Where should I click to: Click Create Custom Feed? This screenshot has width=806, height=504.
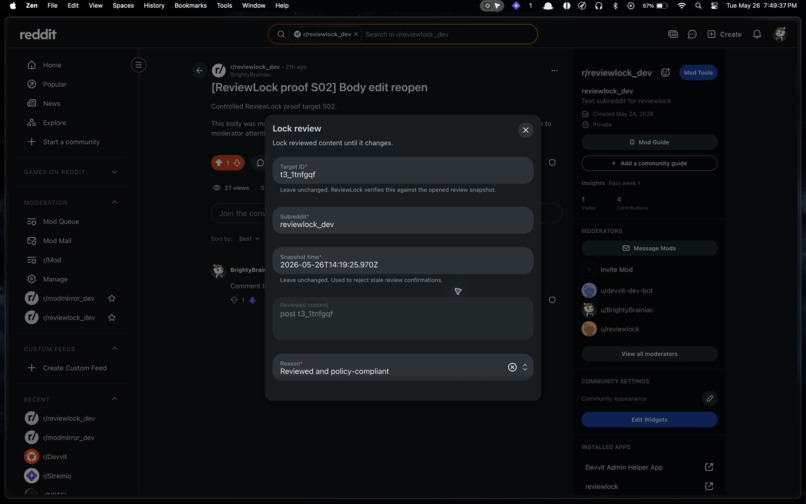tap(75, 368)
